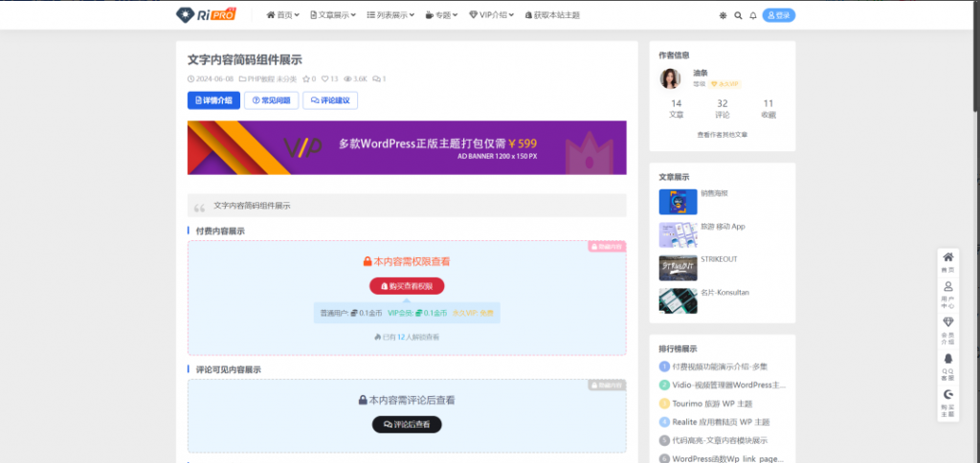Click the gray 隐藏内容 badge
The width and height of the screenshot is (980, 463).
[x=607, y=386]
